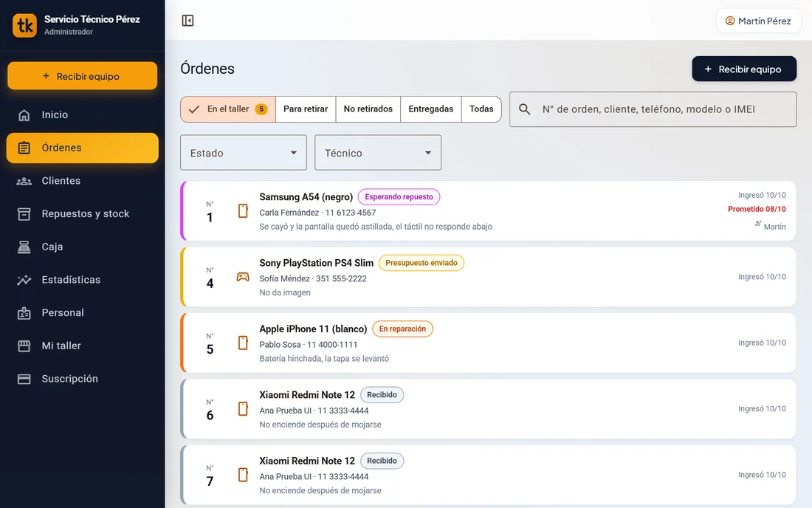812x508 pixels.
Task: Click the user avatar icon beside Martín Pérez
Action: 730,21
